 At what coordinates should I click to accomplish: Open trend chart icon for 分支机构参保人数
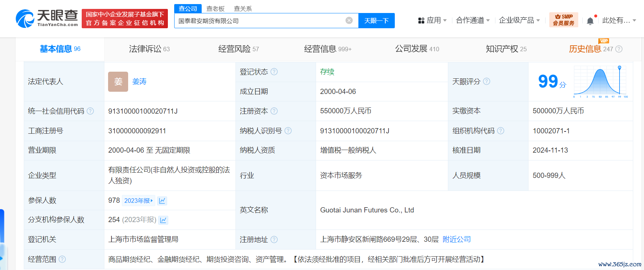(x=163, y=220)
